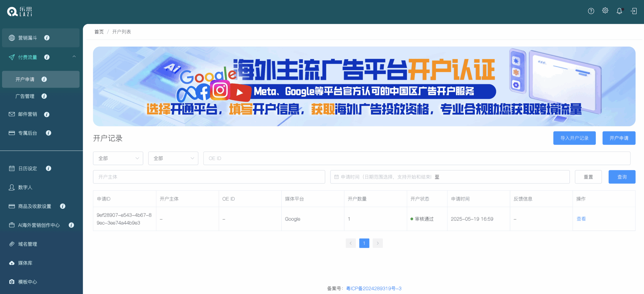644x294 pixels.
Task: Click info icon next to 日历设定
Action: pos(49,168)
